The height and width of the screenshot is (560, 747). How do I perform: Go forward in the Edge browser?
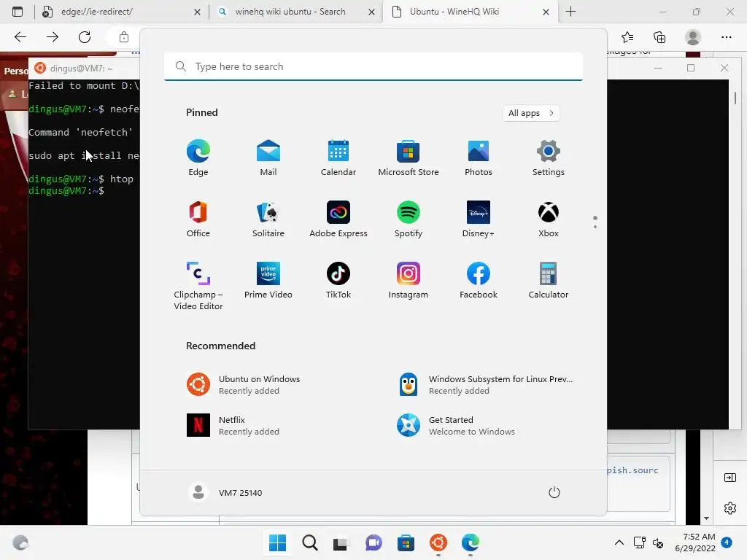coord(53,36)
